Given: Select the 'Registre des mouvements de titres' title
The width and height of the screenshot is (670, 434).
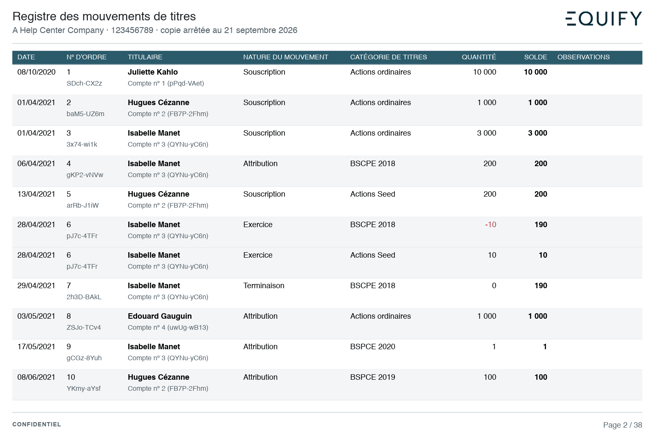Looking at the screenshot, I should (104, 16).
